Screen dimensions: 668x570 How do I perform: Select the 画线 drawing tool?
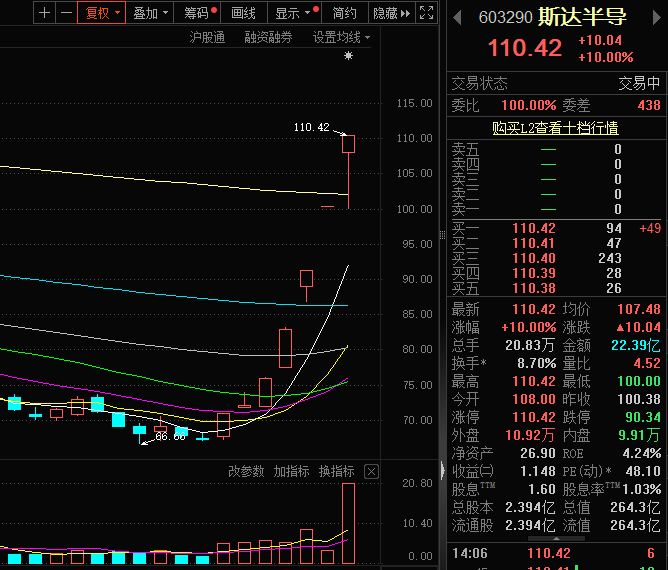pos(243,13)
